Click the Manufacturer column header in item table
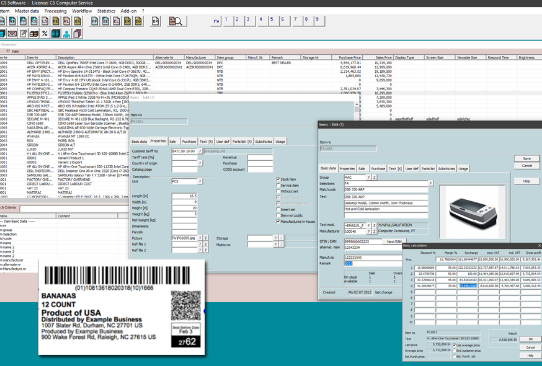The image size is (542, 366). click(200, 57)
